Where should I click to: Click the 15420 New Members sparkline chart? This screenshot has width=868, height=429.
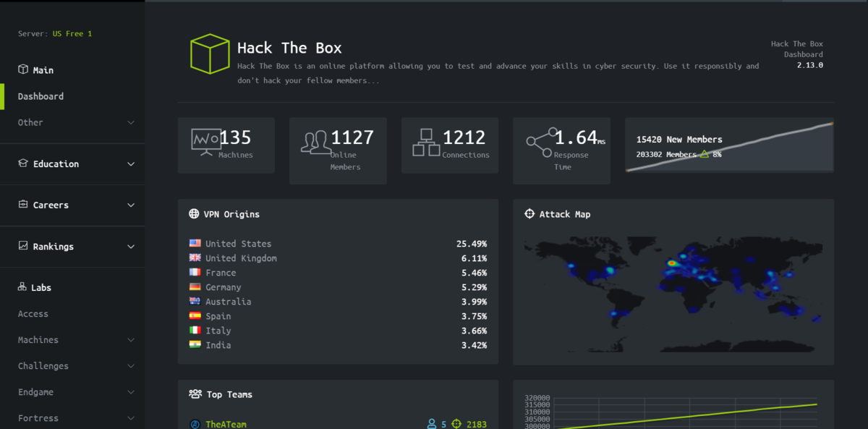click(729, 147)
